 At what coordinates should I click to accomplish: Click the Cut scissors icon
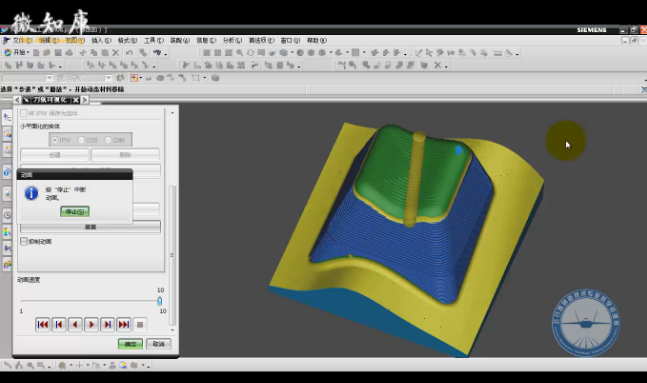pos(83,53)
